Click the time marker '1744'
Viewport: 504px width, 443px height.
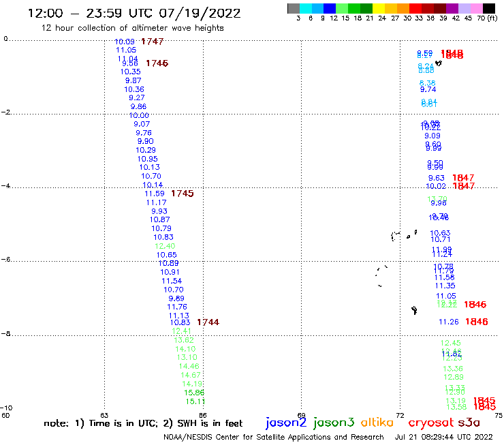(x=208, y=322)
